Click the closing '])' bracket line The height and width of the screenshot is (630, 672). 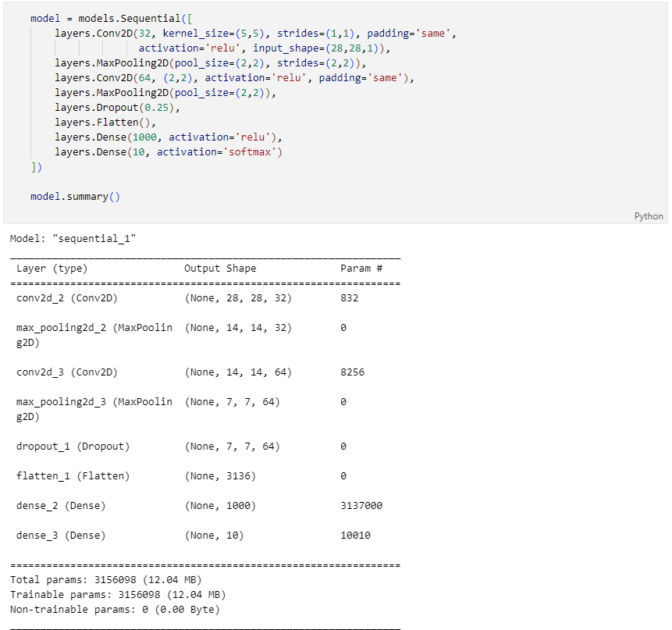[x=36, y=167]
